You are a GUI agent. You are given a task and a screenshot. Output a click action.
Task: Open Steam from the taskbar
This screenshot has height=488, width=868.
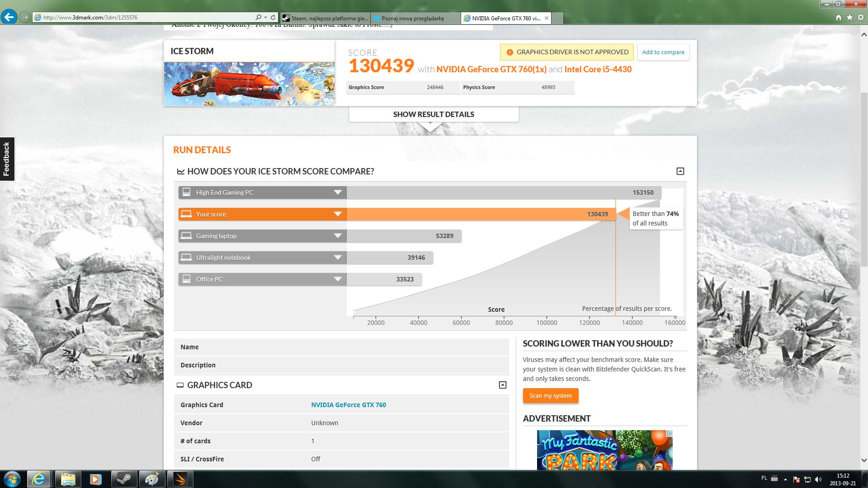point(124,479)
